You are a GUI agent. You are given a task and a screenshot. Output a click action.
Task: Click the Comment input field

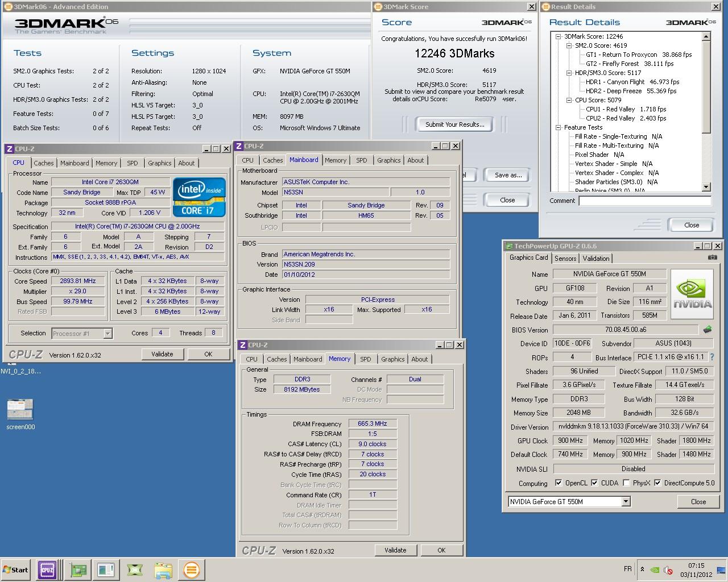pos(645,201)
